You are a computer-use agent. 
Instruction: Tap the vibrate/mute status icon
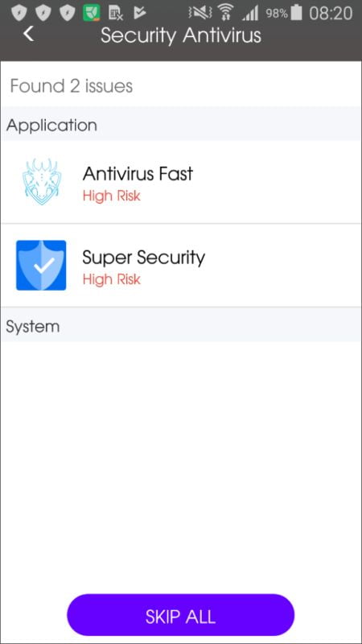coord(200,14)
